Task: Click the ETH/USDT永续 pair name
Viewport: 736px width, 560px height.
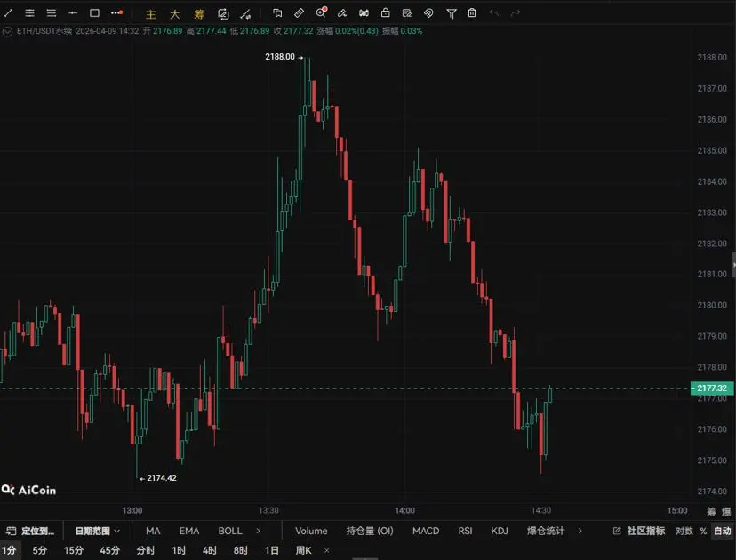Action: (x=44, y=31)
